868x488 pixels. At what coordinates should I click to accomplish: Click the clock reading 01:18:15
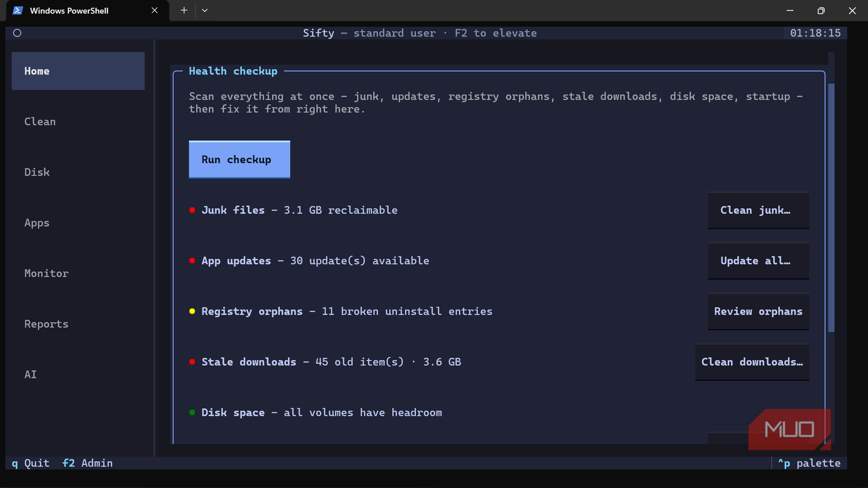pyautogui.click(x=815, y=34)
